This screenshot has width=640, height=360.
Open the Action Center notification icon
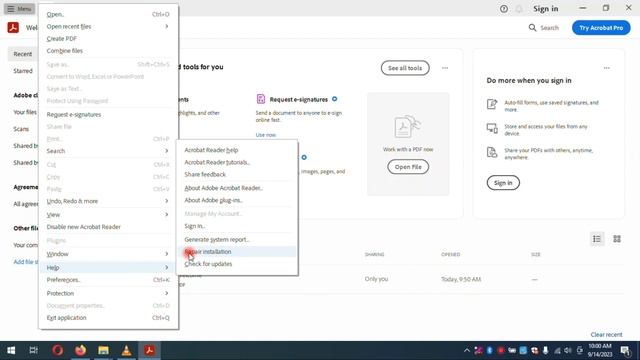(625, 351)
